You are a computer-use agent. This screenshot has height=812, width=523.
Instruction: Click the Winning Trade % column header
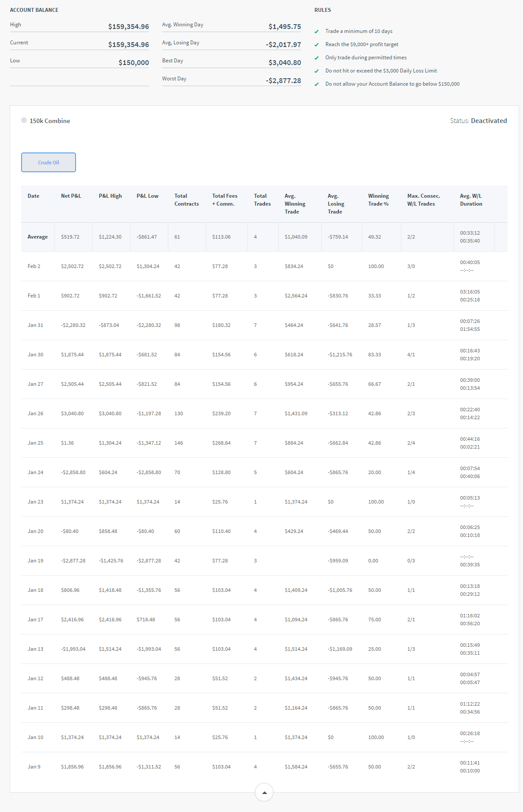pyautogui.click(x=378, y=200)
